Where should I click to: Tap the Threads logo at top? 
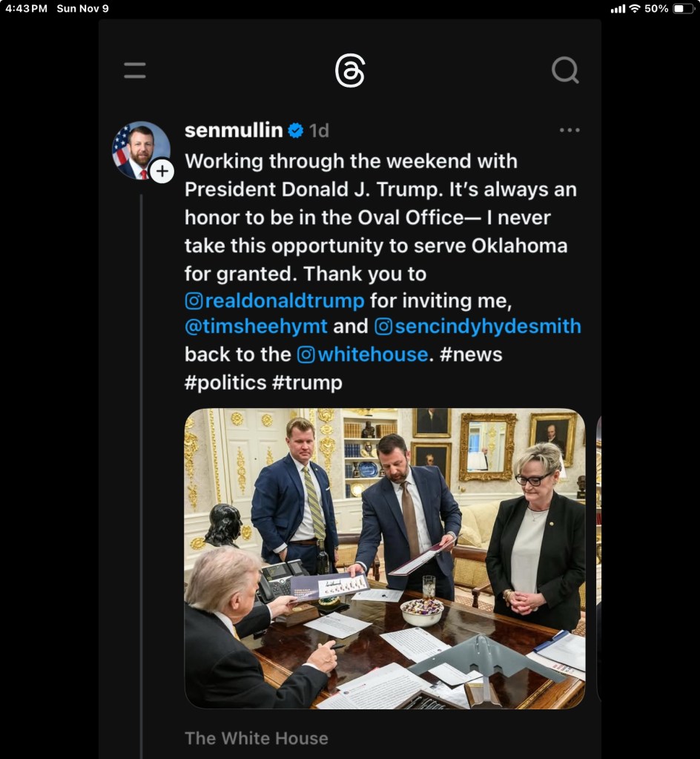[350, 70]
